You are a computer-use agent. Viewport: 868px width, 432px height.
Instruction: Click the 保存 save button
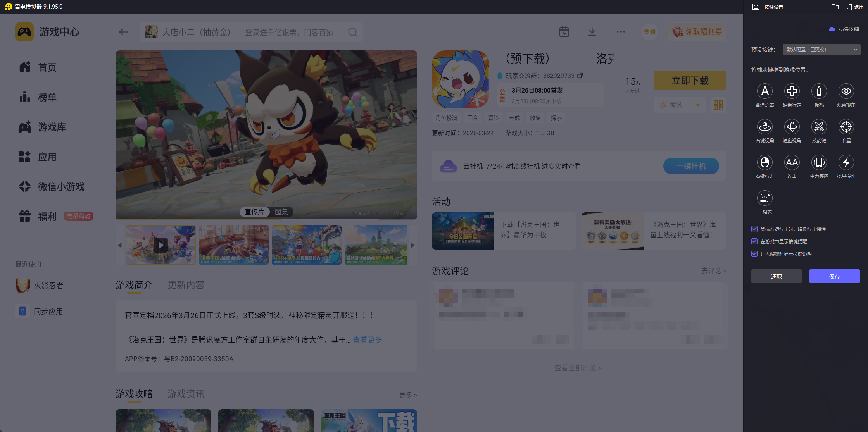coord(834,276)
